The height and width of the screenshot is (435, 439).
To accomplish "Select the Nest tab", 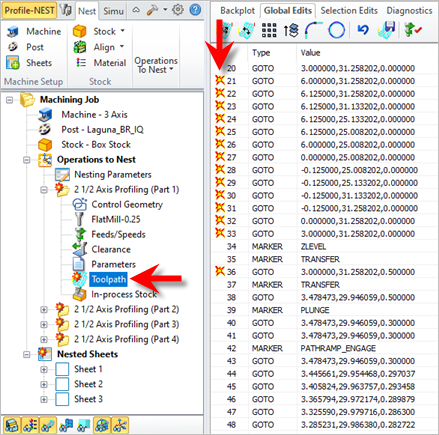I will [x=87, y=11].
